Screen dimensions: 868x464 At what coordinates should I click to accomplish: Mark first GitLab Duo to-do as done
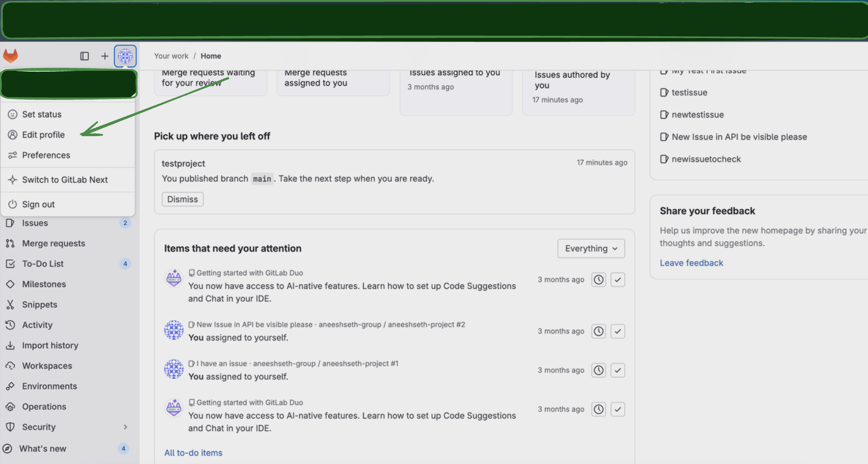click(x=618, y=280)
